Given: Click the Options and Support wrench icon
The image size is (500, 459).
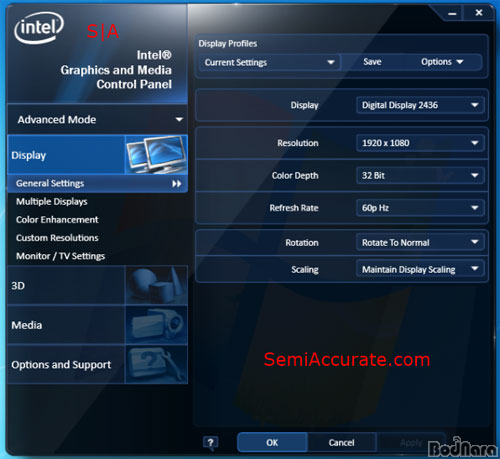Looking at the screenshot, I should (x=156, y=364).
